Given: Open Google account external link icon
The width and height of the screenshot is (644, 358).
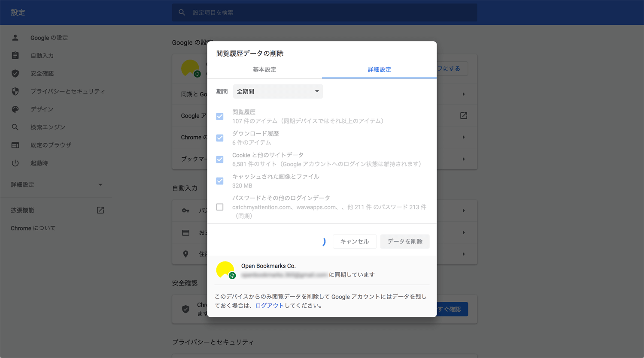Looking at the screenshot, I should click(464, 116).
